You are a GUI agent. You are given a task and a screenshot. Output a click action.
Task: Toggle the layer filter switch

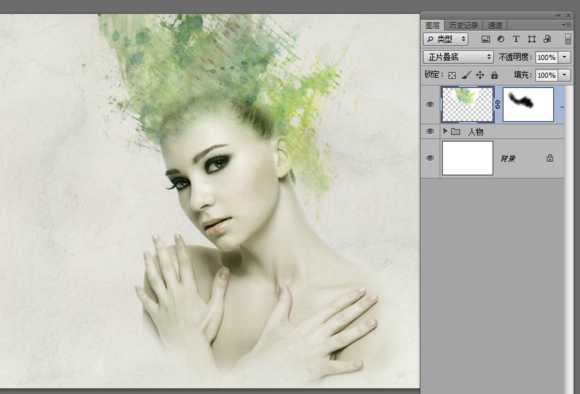coord(568,39)
